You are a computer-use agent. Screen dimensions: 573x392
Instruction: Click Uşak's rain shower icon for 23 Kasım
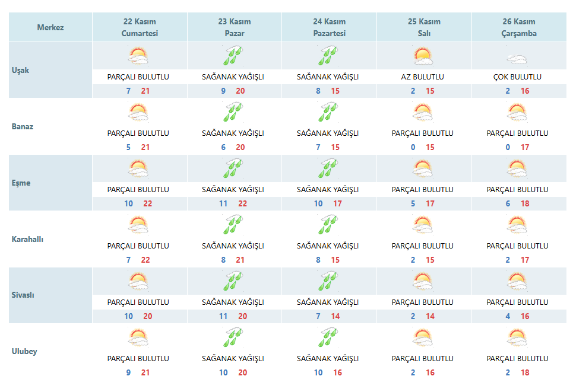click(233, 56)
